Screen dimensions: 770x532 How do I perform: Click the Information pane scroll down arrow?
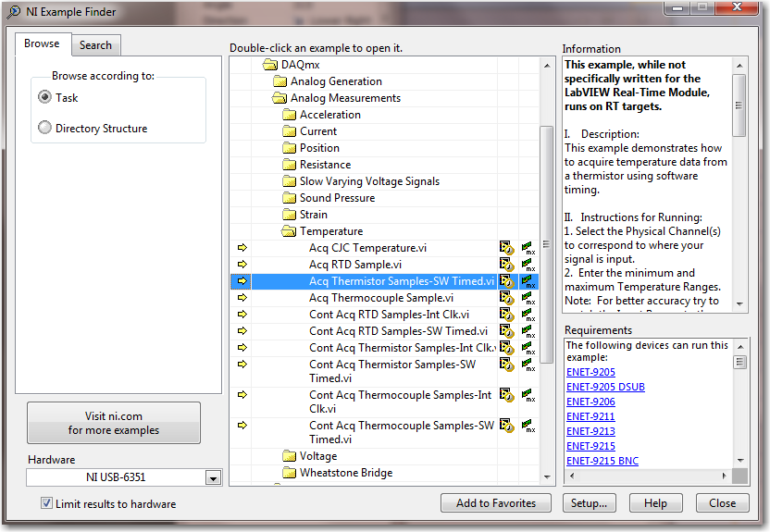coord(739,304)
